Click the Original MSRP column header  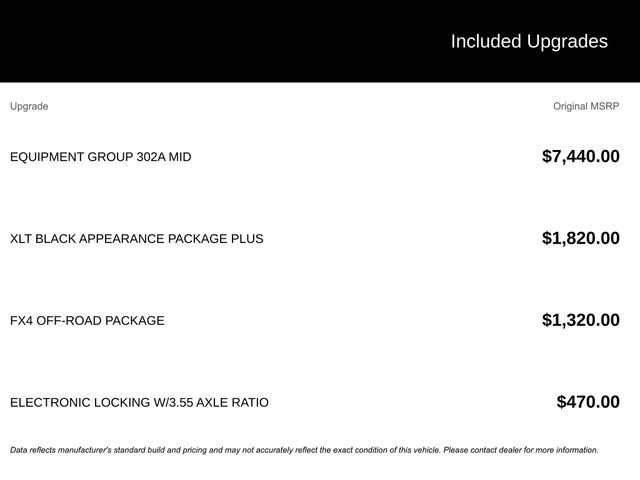click(586, 106)
